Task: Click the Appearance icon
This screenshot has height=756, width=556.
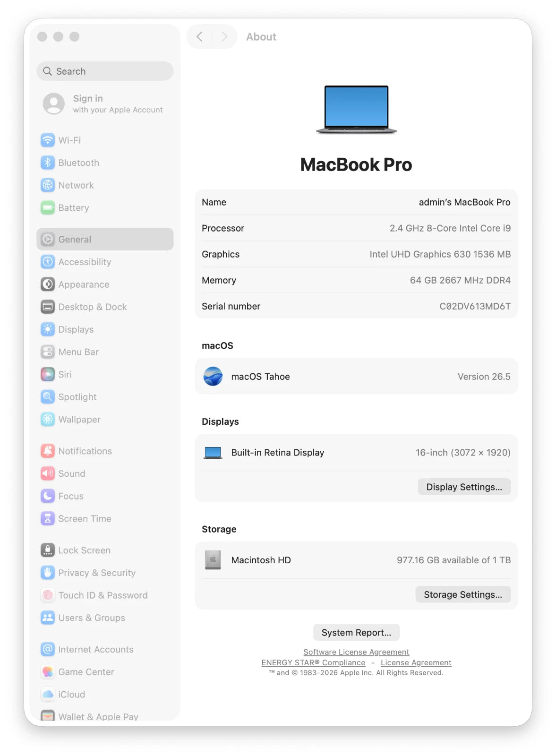Action: click(x=48, y=284)
